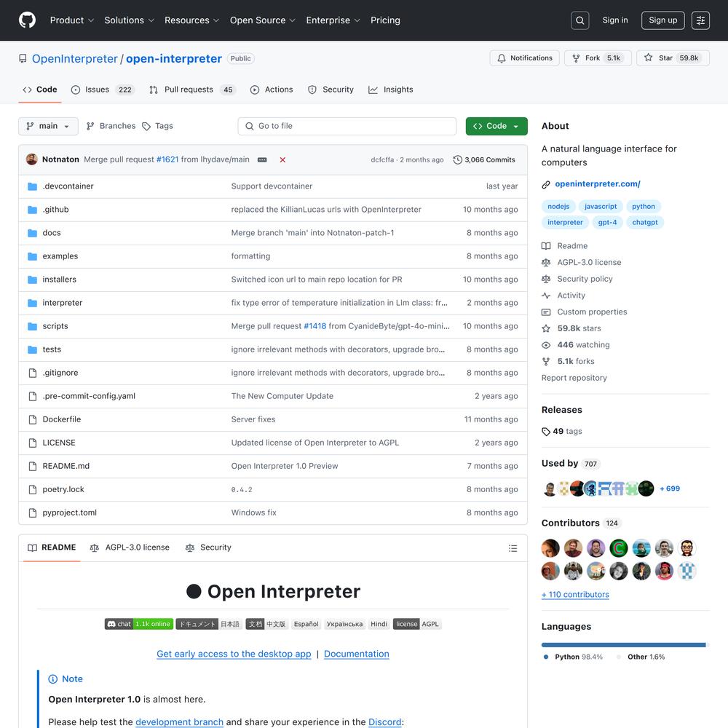Click Notnaton's avatar on latest commit

(x=32, y=159)
